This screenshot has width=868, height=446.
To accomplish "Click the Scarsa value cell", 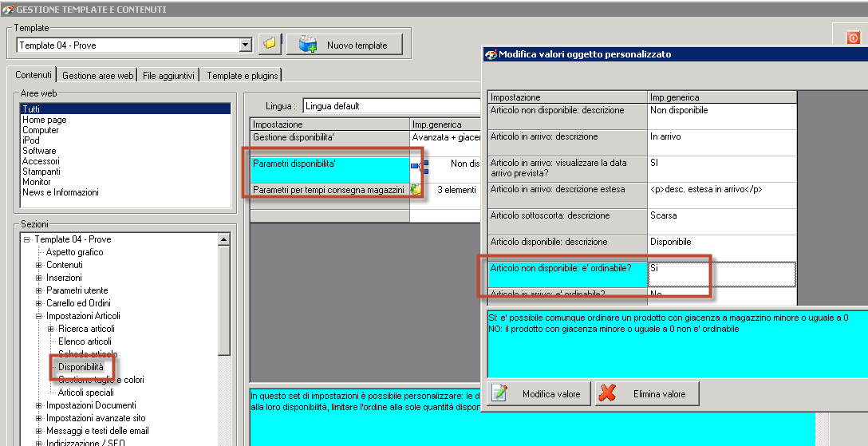I will coord(722,222).
